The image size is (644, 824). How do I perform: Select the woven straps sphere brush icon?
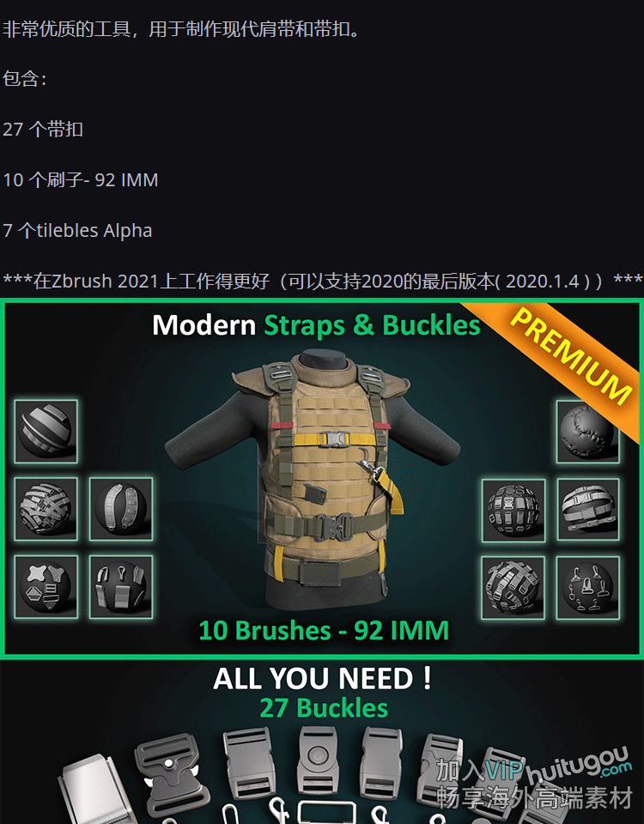click(x=46, y=509)
